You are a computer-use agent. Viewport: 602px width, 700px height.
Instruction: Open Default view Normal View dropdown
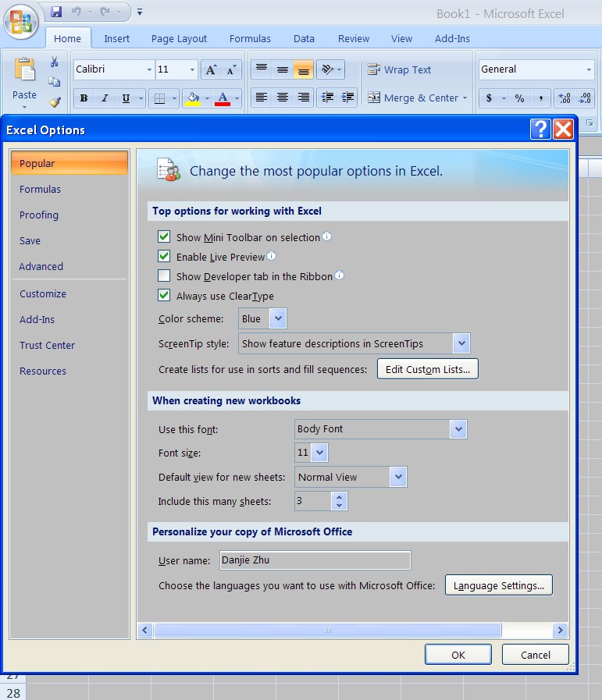click(x=398, y=477)
